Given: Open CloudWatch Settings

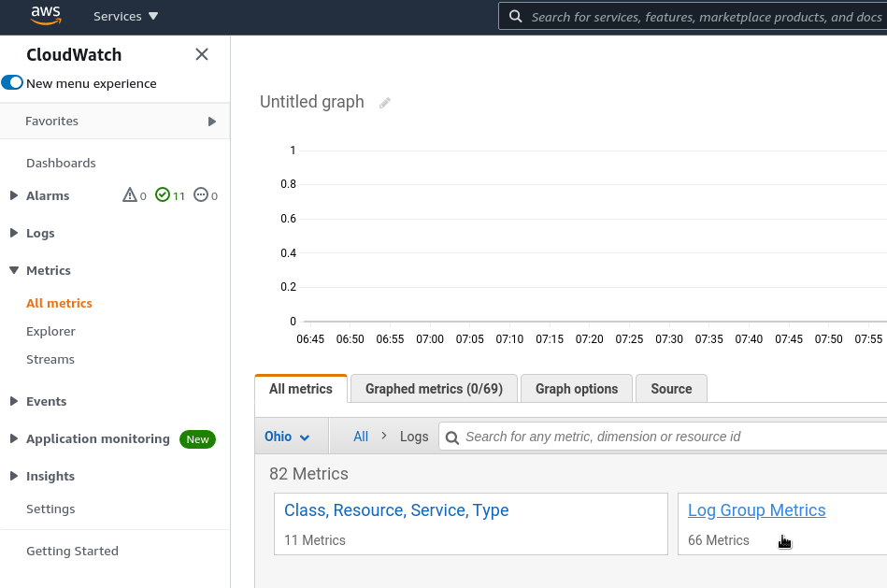Looking at the screenshot, I should pos(50,509).
